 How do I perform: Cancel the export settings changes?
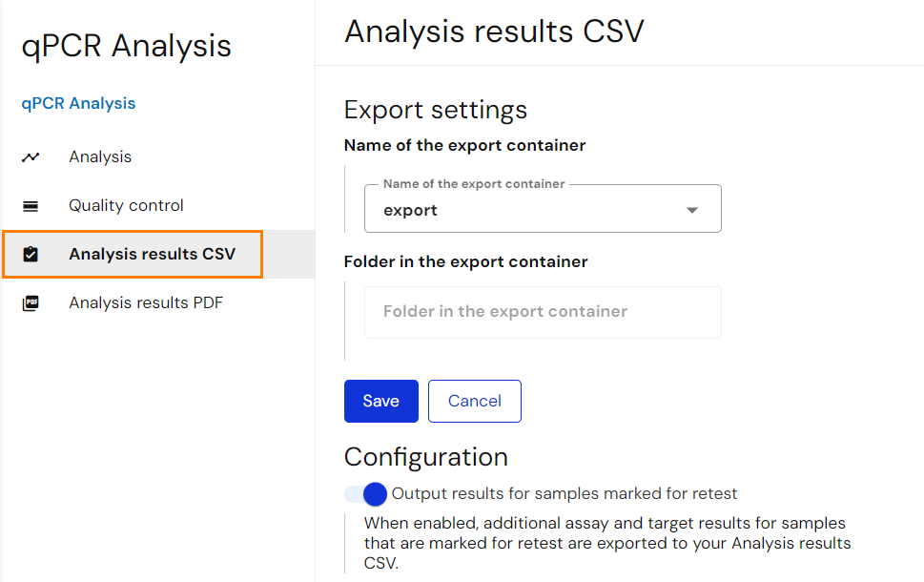(474, 401)
